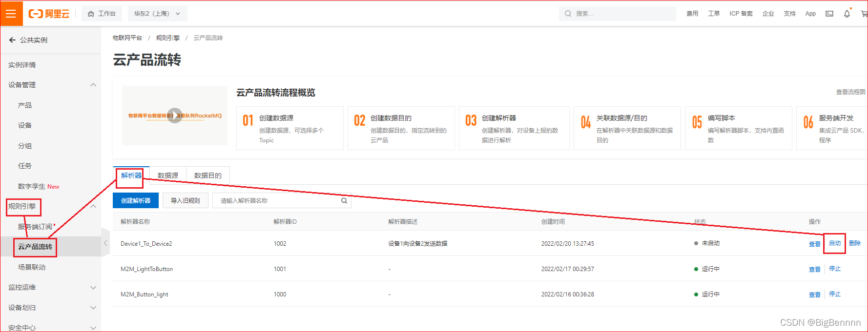Go to 规则引擎 breadcrumb
868x332 pixels.
pyautogui.click(x=168, y=38)
